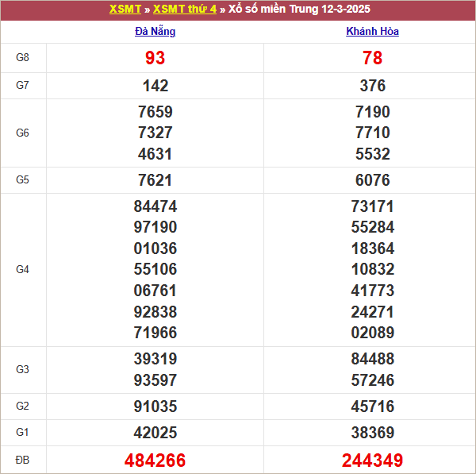This screenshot has height=474, width=476.
Task: Select the ĐB row label
Action: 22,460
